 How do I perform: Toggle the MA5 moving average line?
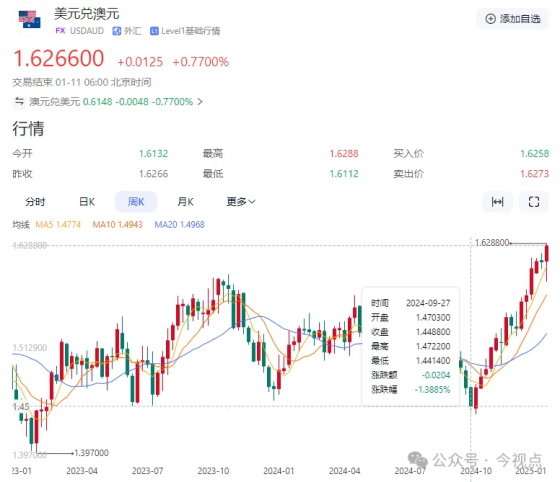(58, 225)
